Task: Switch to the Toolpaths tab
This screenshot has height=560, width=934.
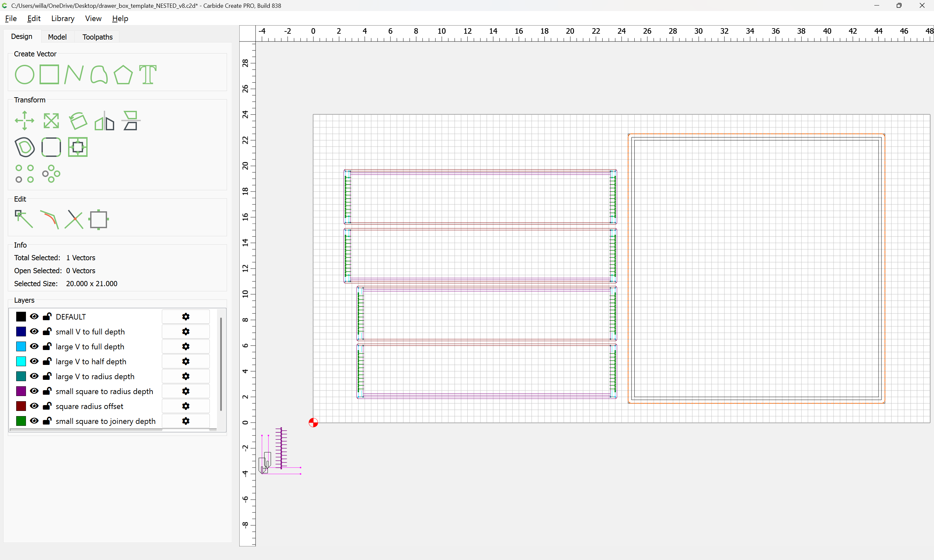Action: click(x=97, y=37)
